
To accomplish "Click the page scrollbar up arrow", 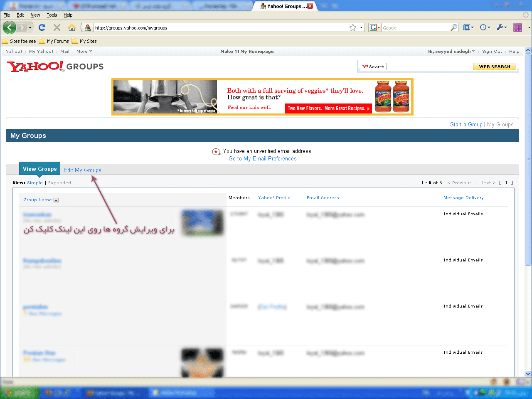I will click(x=528, y=50).
